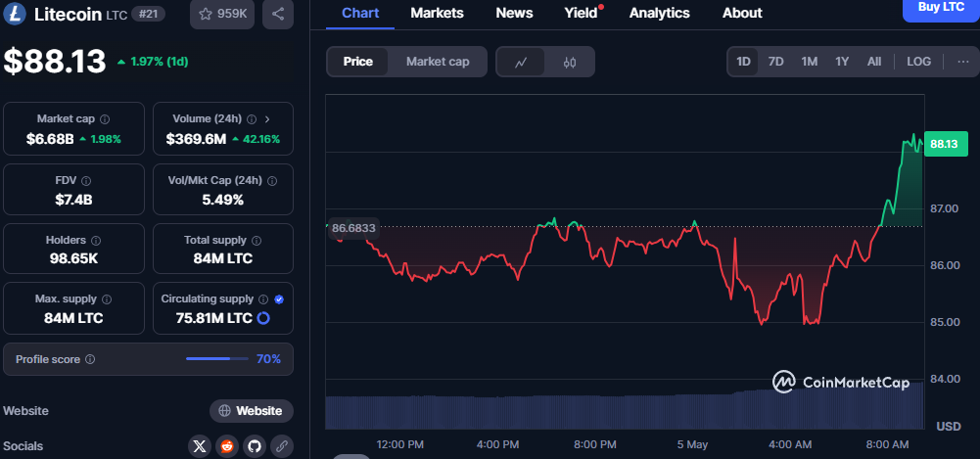Click the 70% profile score value
980x459 pixels.
coord(269,359)
